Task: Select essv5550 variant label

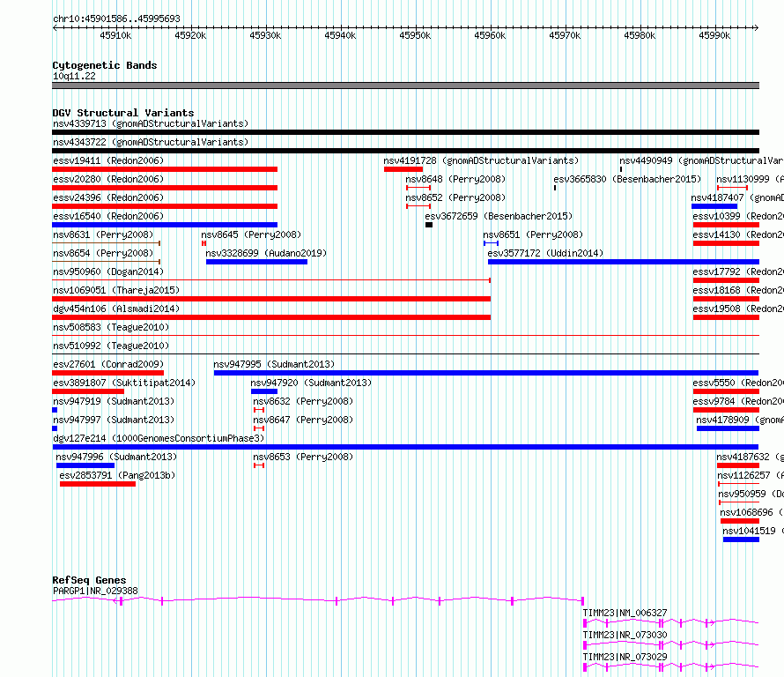Action: click(x=738, y=383)
